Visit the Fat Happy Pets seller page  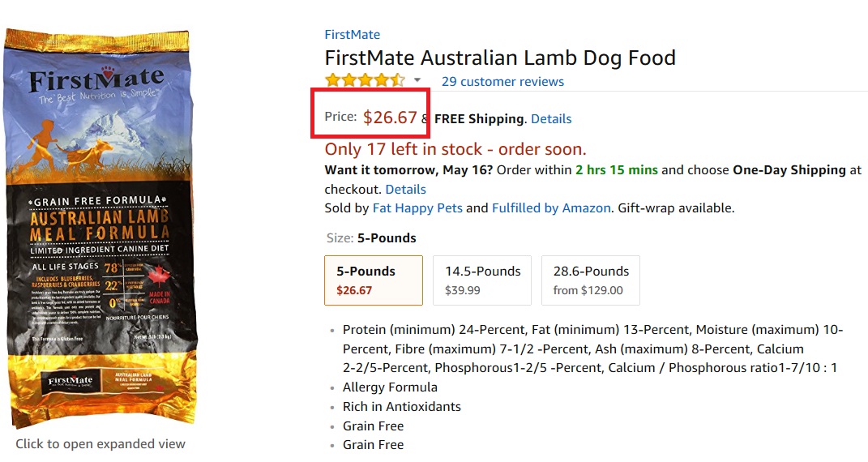click(x=417, y=208)
